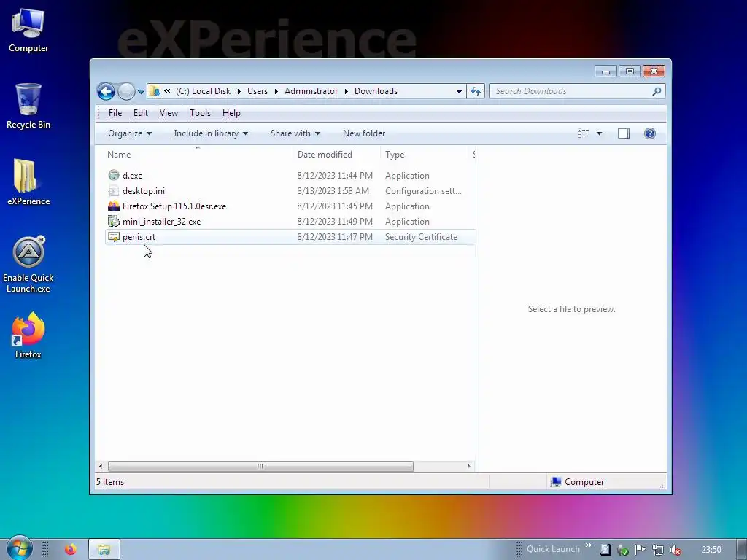Open the address bar history dropdown
Screen dimensions: 747x560
click(x=459, y=91)
